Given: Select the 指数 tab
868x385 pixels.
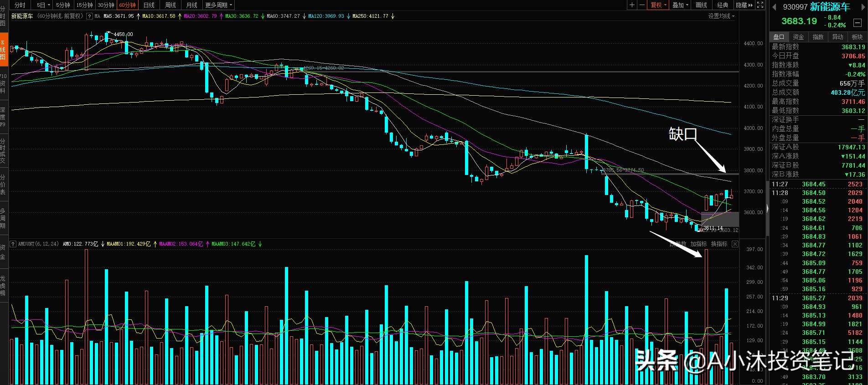Looking at the screenshot, I should [x=818, y=37].
